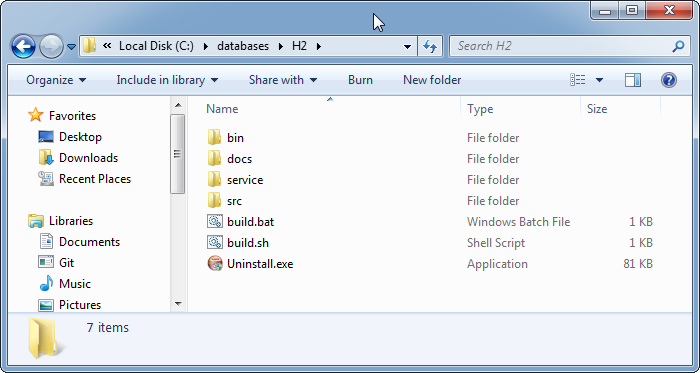Click the magnifier icon in search box
Viewport: 700px width, 373px height.
(678, 46)
